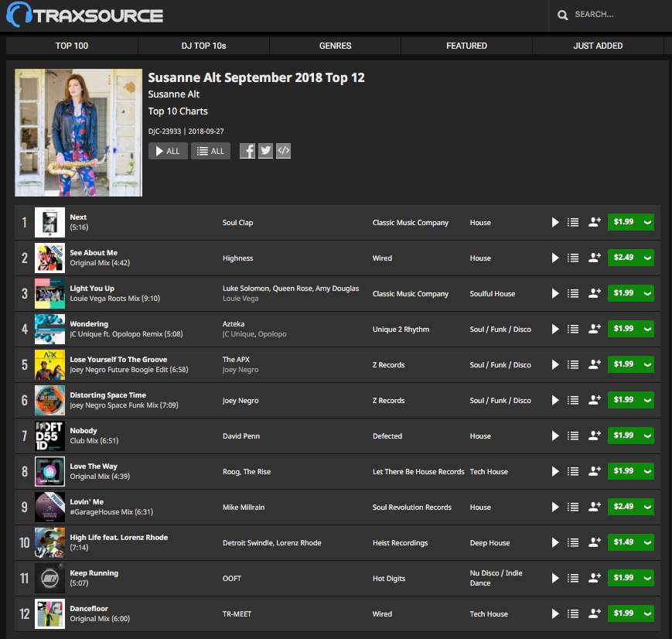This screenshot has height=639, width=672.
Task: Buy 'Wondering' for $1.99
Action: pyautogui.click(x=623, y=329)
